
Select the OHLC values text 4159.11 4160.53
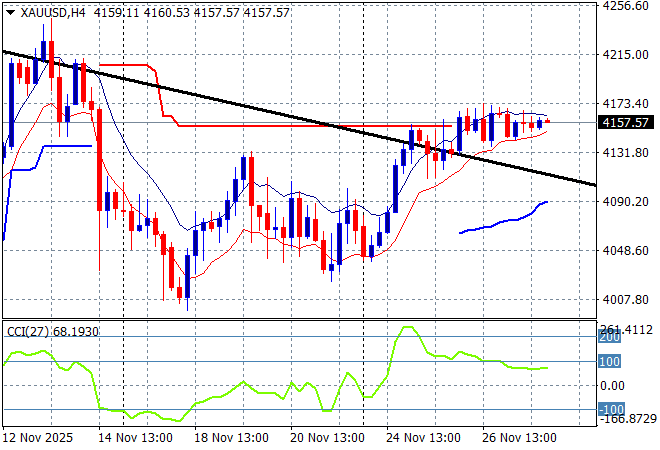click(x=142, y=13)
